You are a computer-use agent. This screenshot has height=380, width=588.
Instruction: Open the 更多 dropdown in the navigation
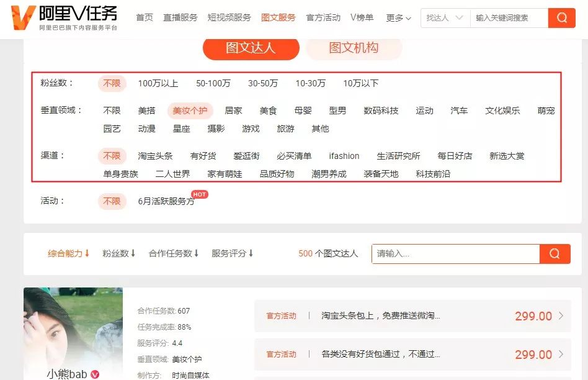pos(398,18)
